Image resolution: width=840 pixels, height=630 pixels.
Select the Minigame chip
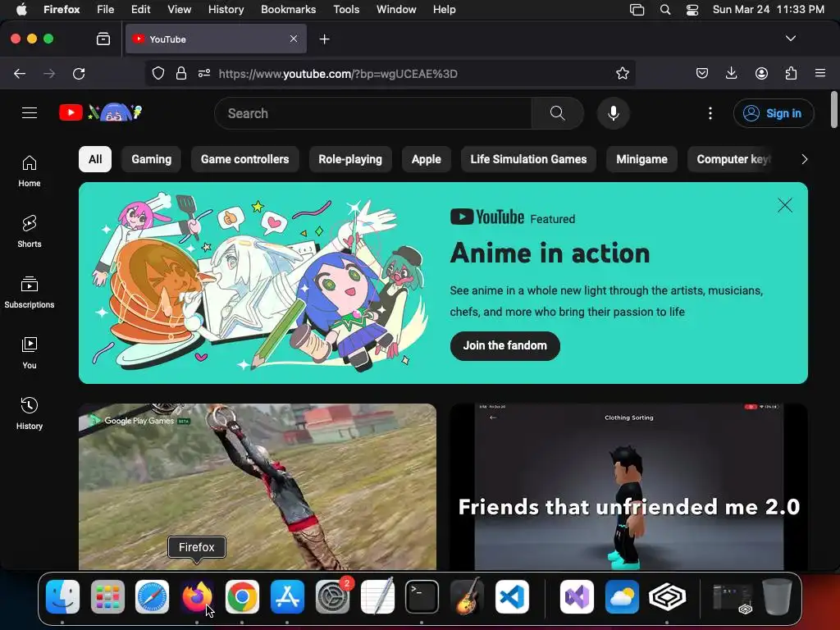641,159
